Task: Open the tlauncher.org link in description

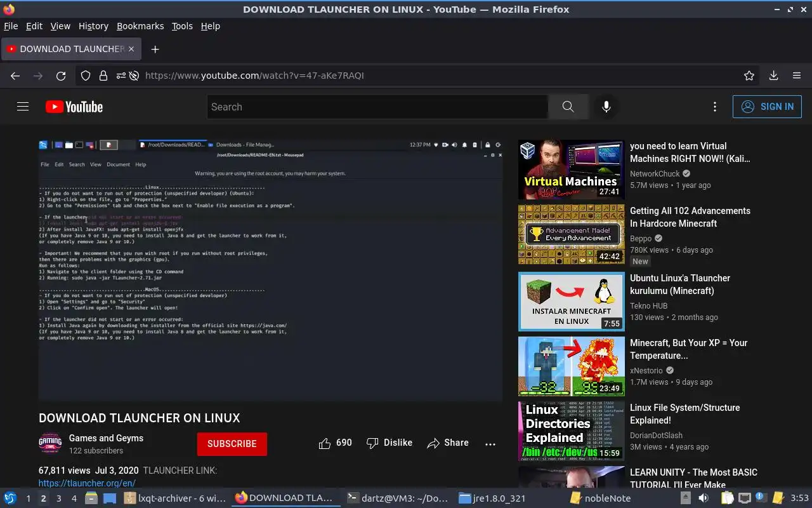Action: [x=87, y=483]
